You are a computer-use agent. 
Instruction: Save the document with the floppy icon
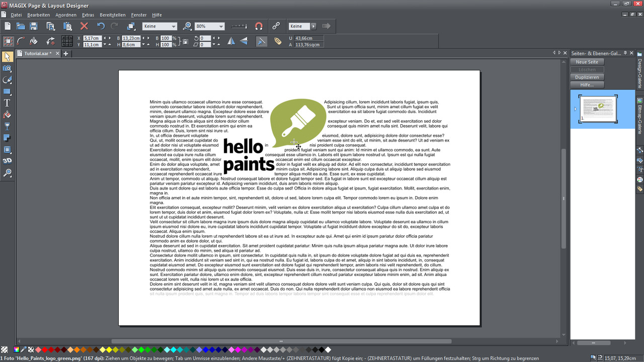pos(34,26)
